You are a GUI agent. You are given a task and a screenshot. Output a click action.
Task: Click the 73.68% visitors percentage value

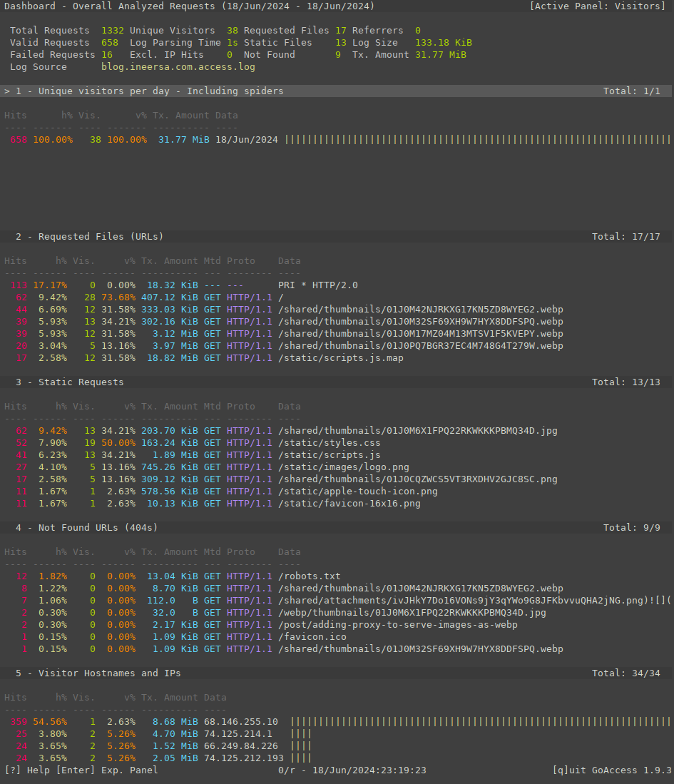[118, 297]
